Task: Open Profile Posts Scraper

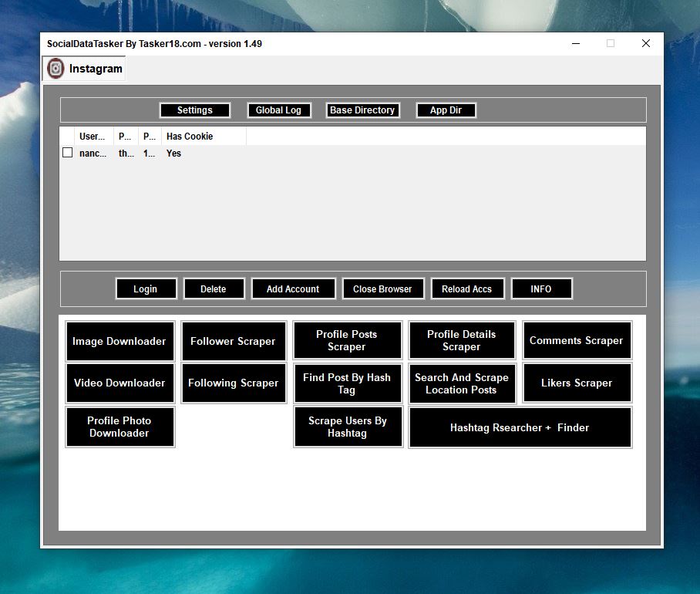Action: tap(348, 340)
